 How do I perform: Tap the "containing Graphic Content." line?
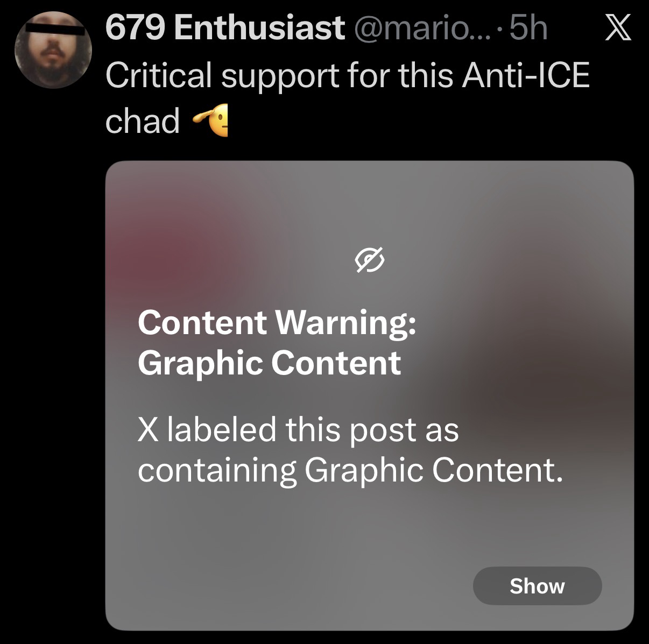pyautogui.click(x=350, y=471)
